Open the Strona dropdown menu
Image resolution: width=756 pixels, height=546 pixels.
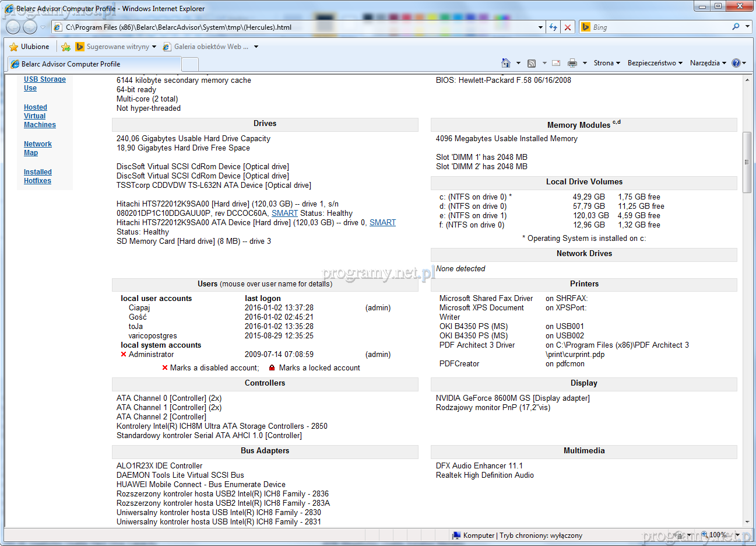click(x=606, y=63)
